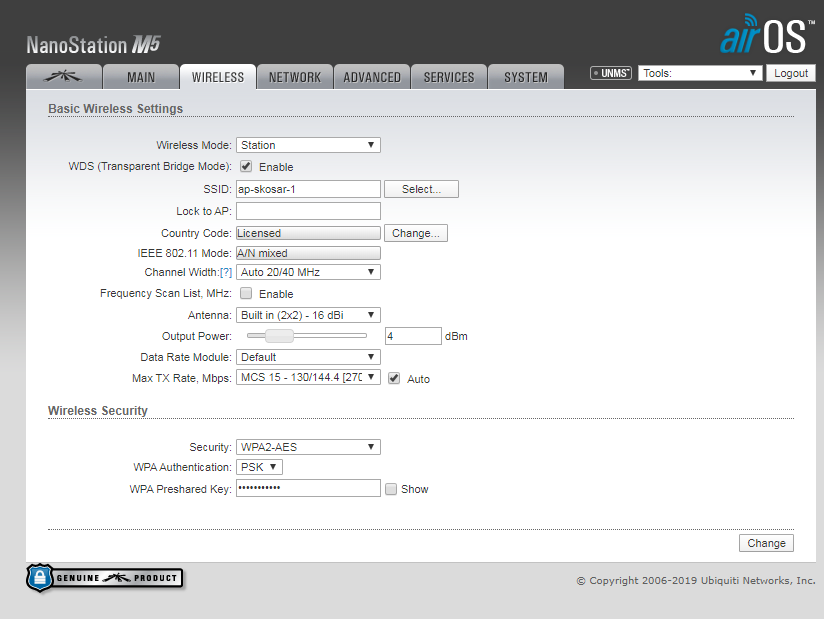Go to the NETWORK tab
824x619 pixels.
click(x=295, y=77)
